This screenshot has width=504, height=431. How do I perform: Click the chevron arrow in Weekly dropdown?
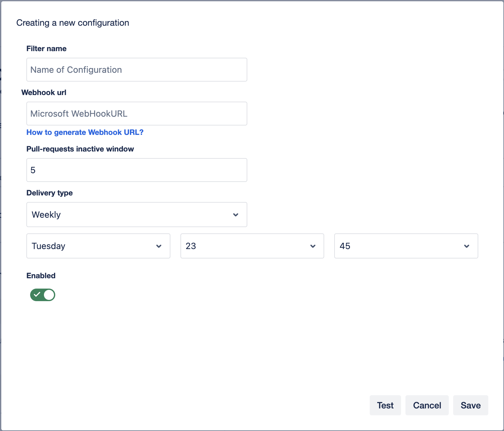coord(236,215)
